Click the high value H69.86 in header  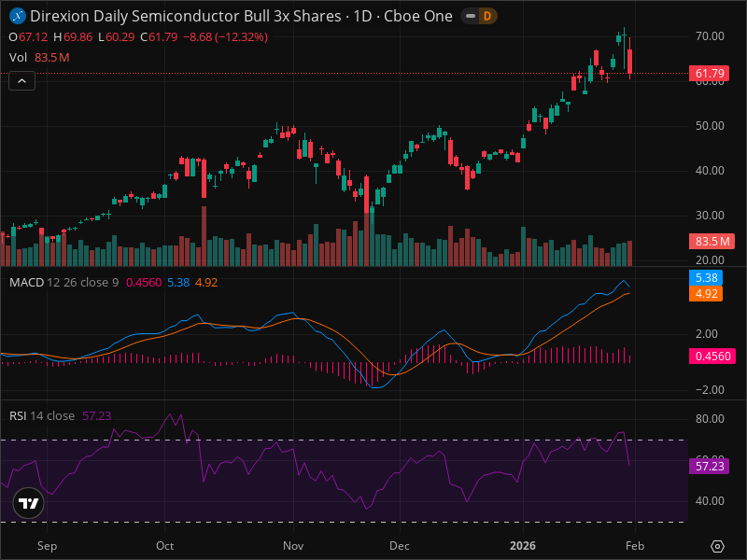73,37
